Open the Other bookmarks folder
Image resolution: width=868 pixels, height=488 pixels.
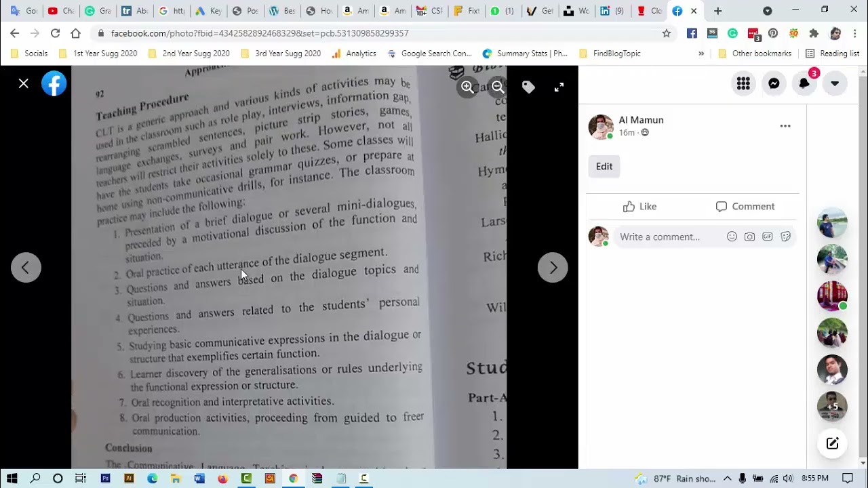(x=755, y=54)
